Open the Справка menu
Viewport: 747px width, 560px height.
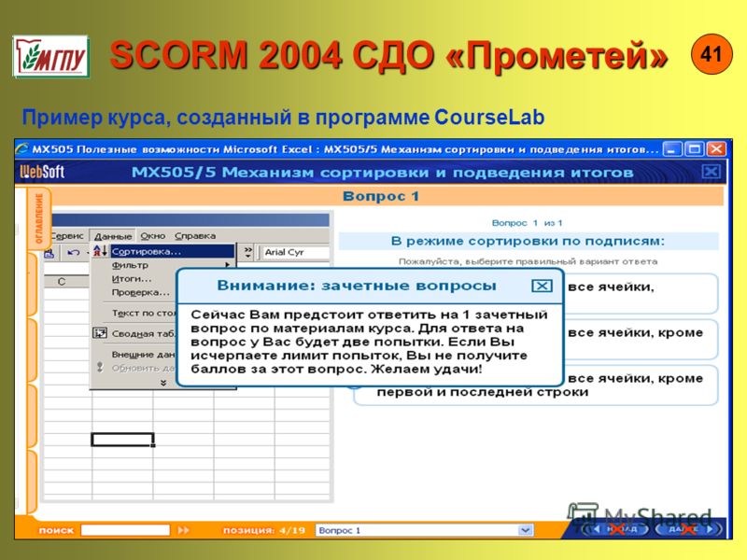point(195,236)
